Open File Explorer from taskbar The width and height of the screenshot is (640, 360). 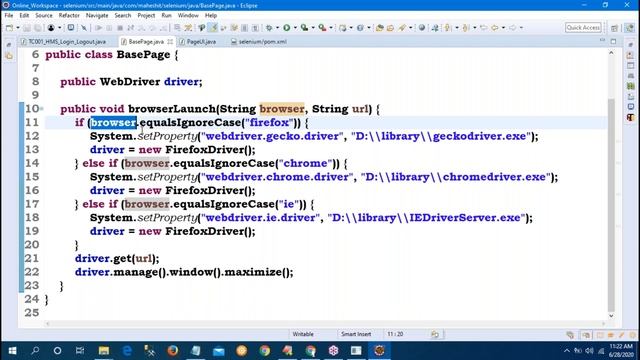coord(104,351)
